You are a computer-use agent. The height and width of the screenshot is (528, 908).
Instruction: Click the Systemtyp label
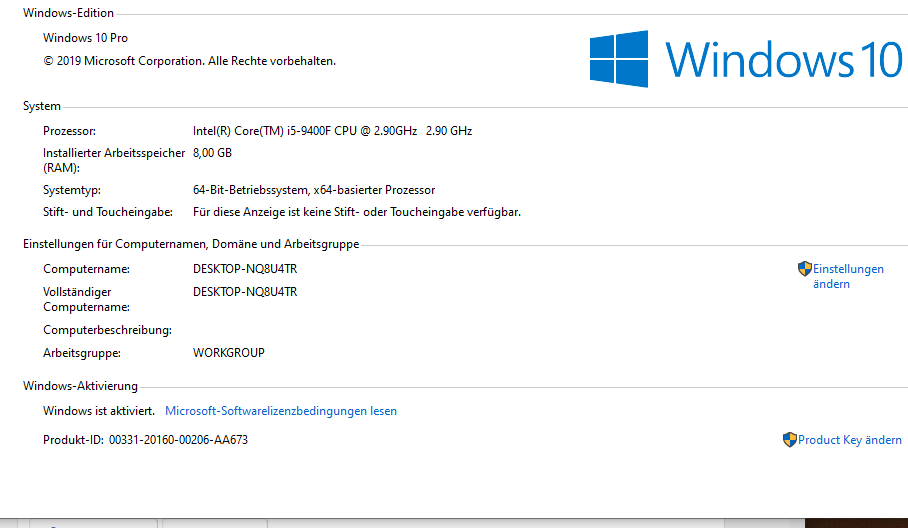pos(72,190)
